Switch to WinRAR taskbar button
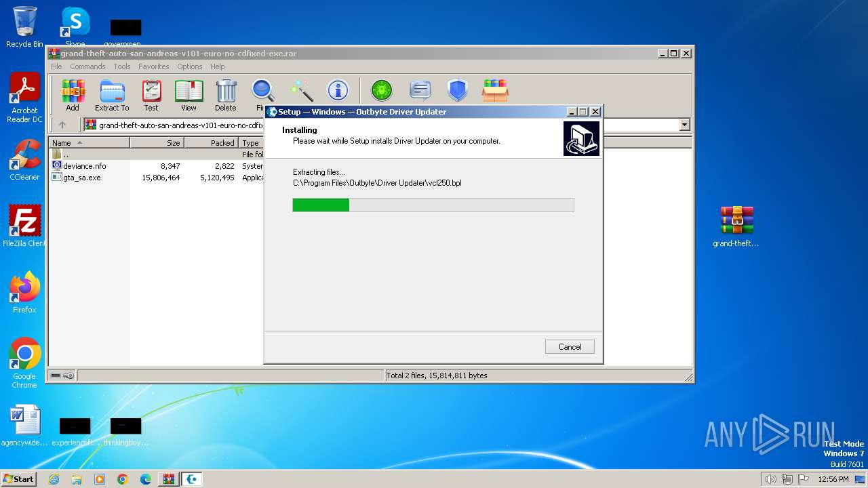The width and height of the screenshot is (868, 488). pyautogui.click(x=169, y=479)
